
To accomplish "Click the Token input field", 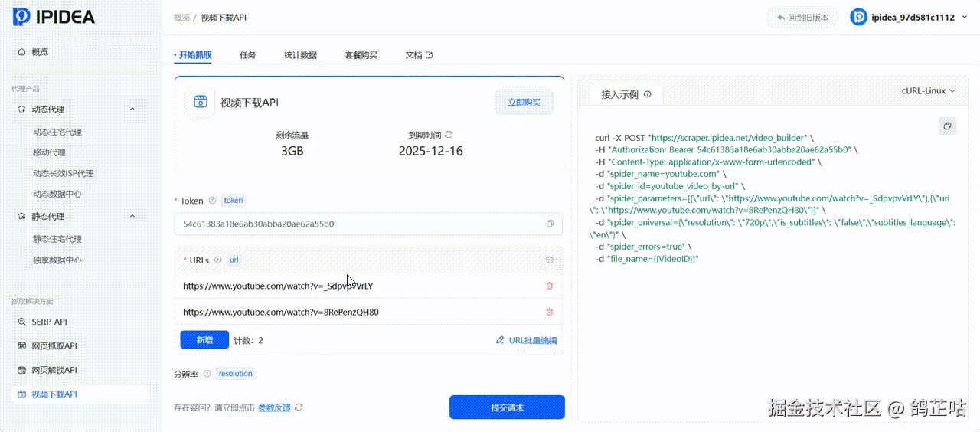I will 368,224.
